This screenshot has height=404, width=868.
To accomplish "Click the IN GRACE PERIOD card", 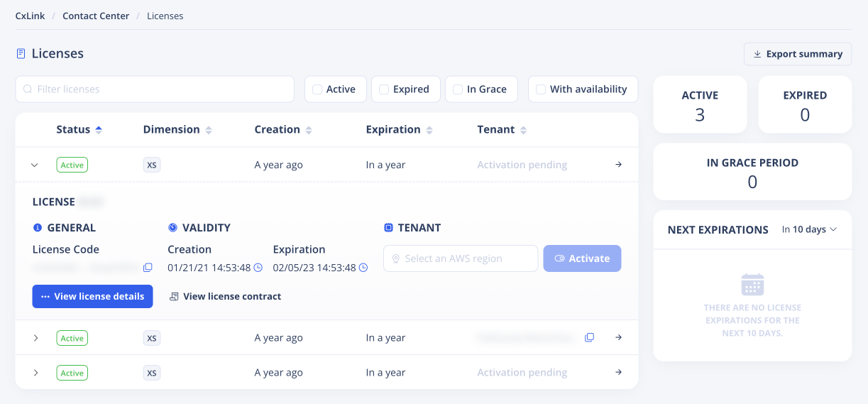I will click(x=752, y=172).
